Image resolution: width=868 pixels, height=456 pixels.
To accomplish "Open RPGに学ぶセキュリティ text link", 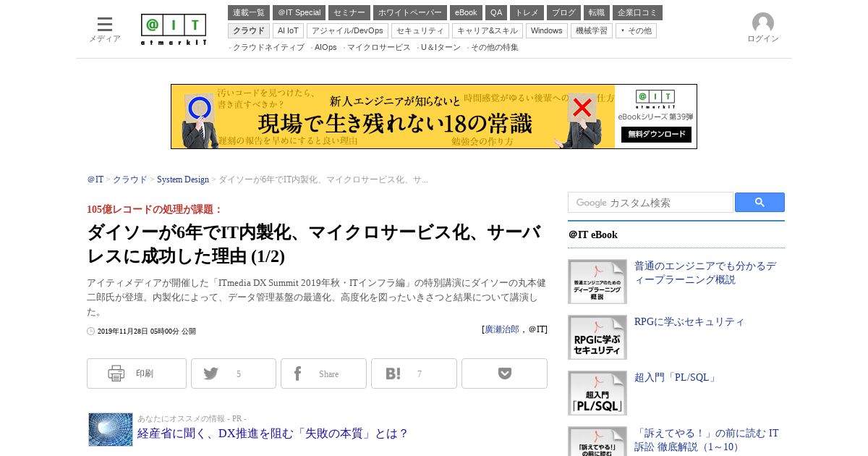I will pos(689,322).
